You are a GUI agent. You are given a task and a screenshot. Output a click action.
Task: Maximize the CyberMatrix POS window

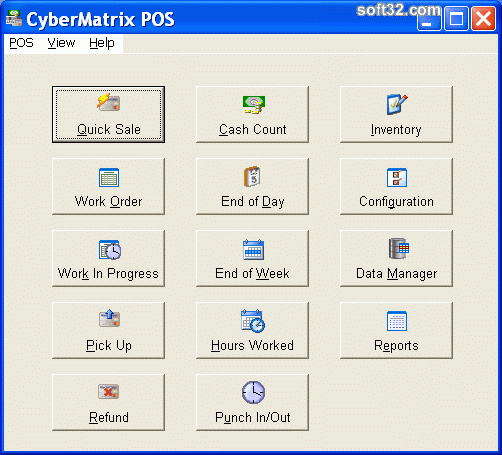[x=456, y=19]
